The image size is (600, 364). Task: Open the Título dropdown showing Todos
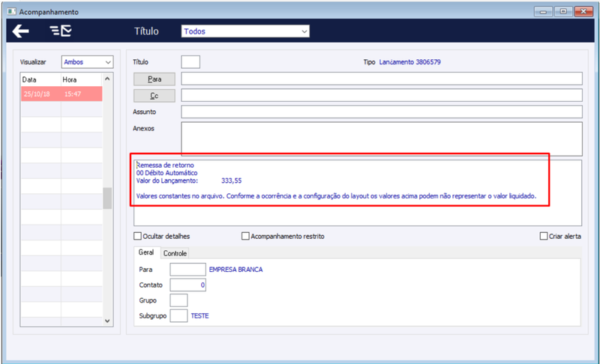tap(245, 31)
